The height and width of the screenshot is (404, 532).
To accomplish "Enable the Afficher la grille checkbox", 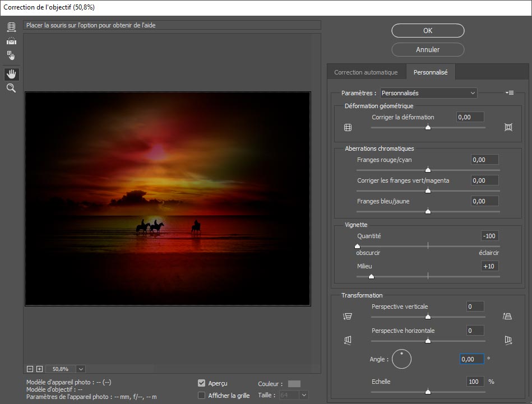I will pos(202,396).
